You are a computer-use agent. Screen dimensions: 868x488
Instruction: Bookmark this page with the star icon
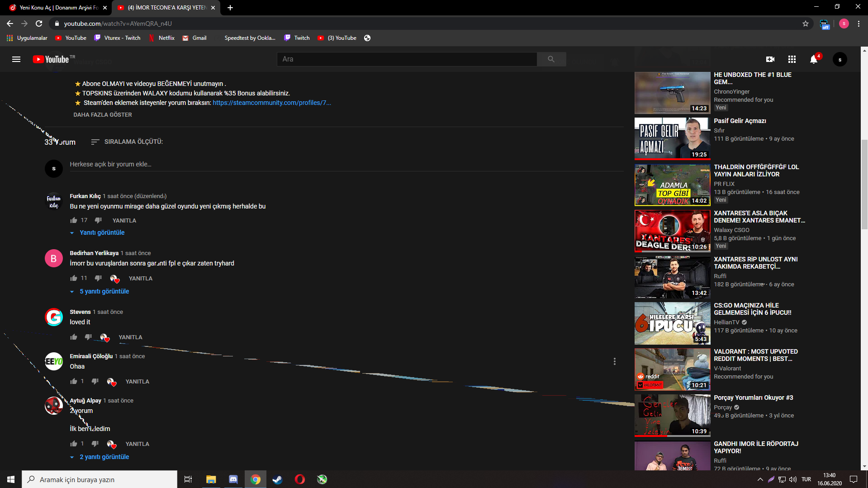[806, 24]
